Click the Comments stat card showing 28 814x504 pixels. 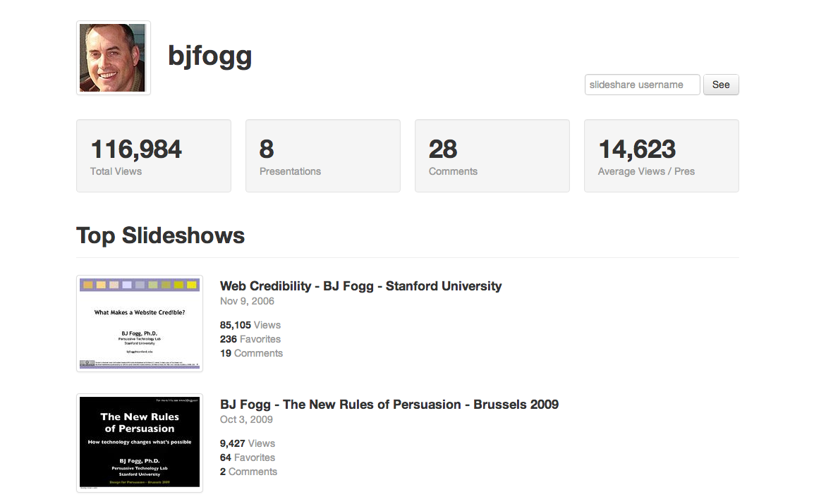492,156
